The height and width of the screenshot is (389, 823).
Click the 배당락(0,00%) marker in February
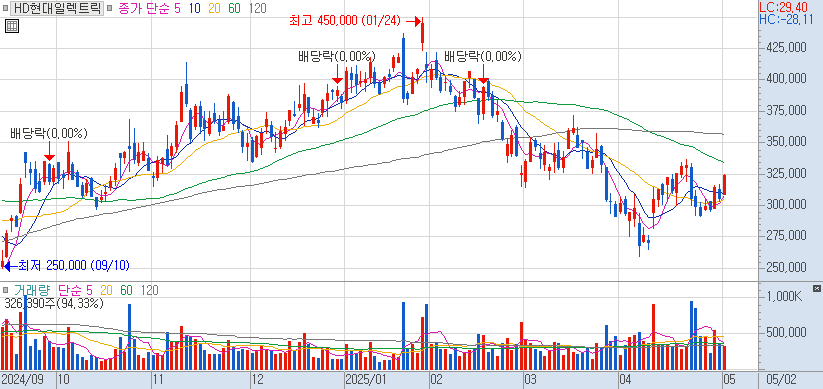click(483, 56)
